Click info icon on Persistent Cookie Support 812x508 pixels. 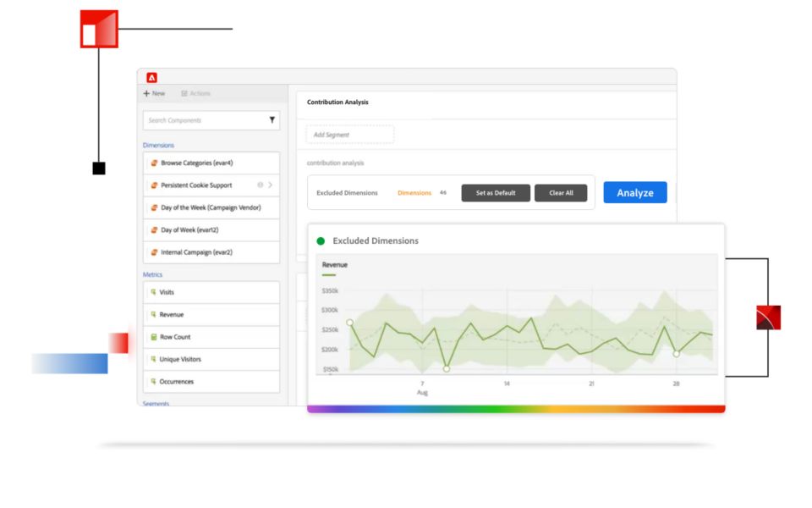260,185
